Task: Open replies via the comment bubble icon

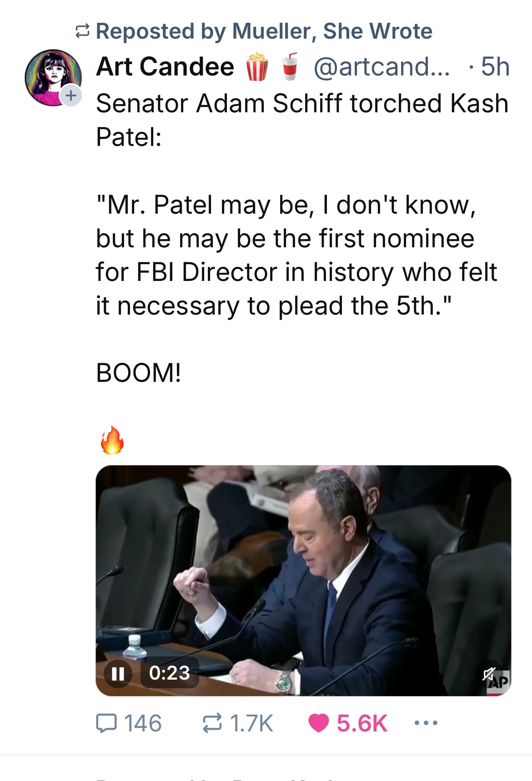Action: click(106, 723)
